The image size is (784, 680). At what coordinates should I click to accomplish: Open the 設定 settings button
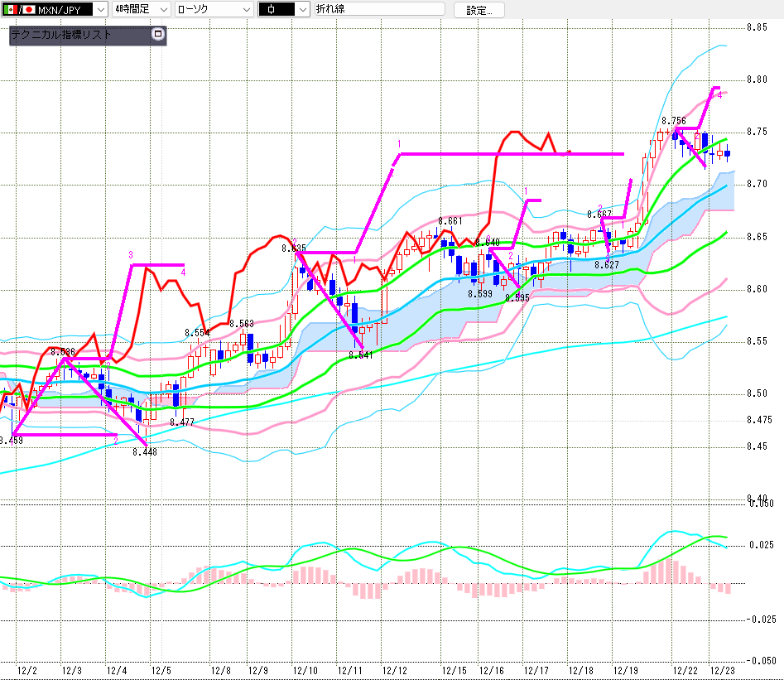pyautogui.click(x=479, y=9)
